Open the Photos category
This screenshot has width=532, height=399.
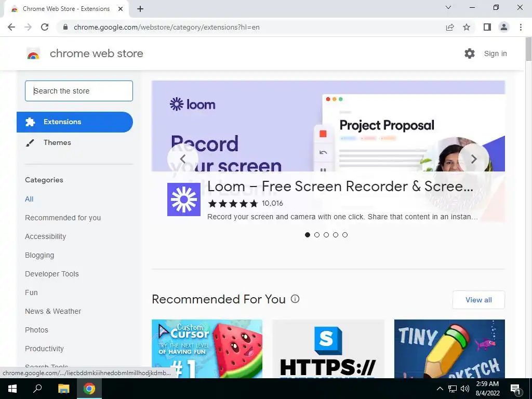click(x=37, y=330)
